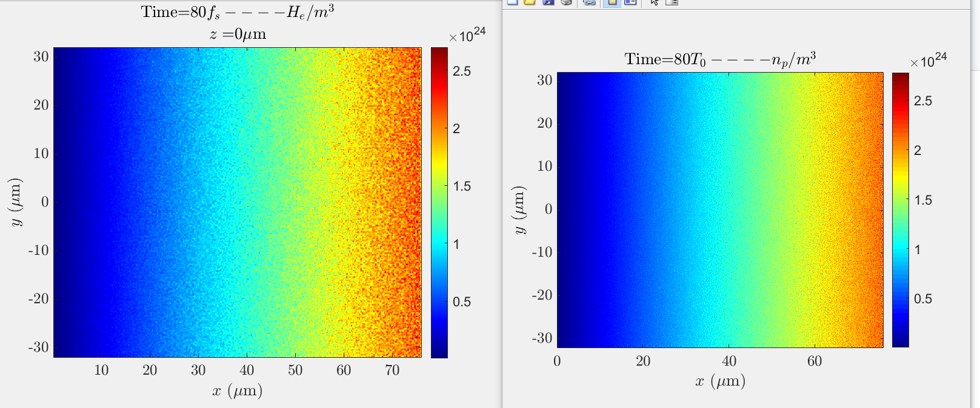This screenshot has width=980, height=408.
Task: Click the -30 y-axis tick in right plot
Action: pyautogui.click(x=542, y=338)
